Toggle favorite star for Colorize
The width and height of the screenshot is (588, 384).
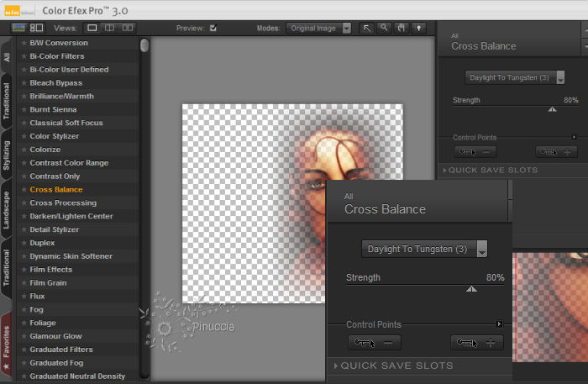click(x=24, y=150)
